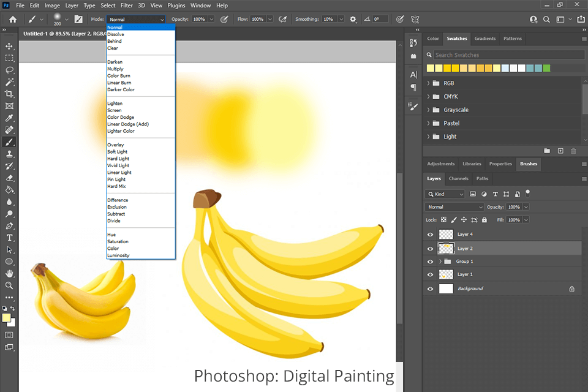Select the Magic Wand tool
588x392 pixels.
(9, 82)
